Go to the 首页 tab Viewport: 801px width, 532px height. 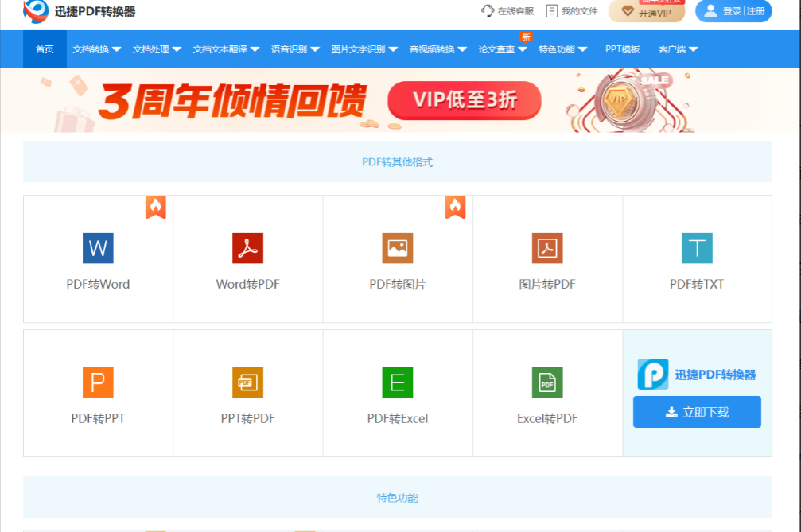click(x=45, y=49)
